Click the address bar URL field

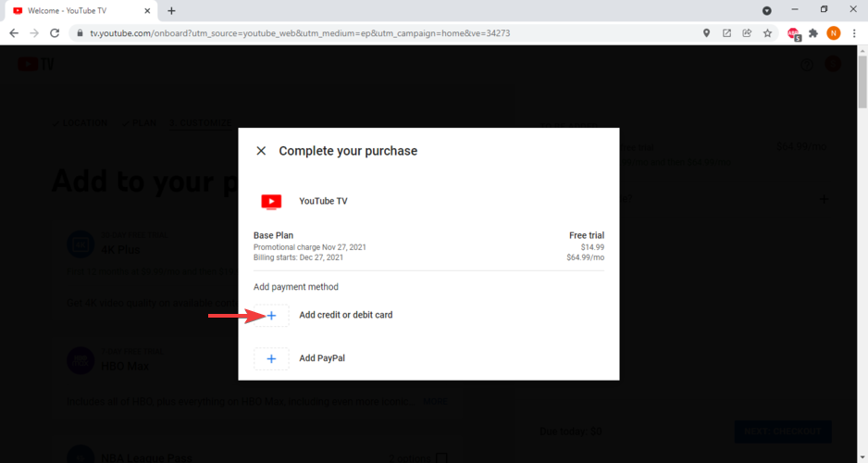pyautogui.click(x=370, y=33)
